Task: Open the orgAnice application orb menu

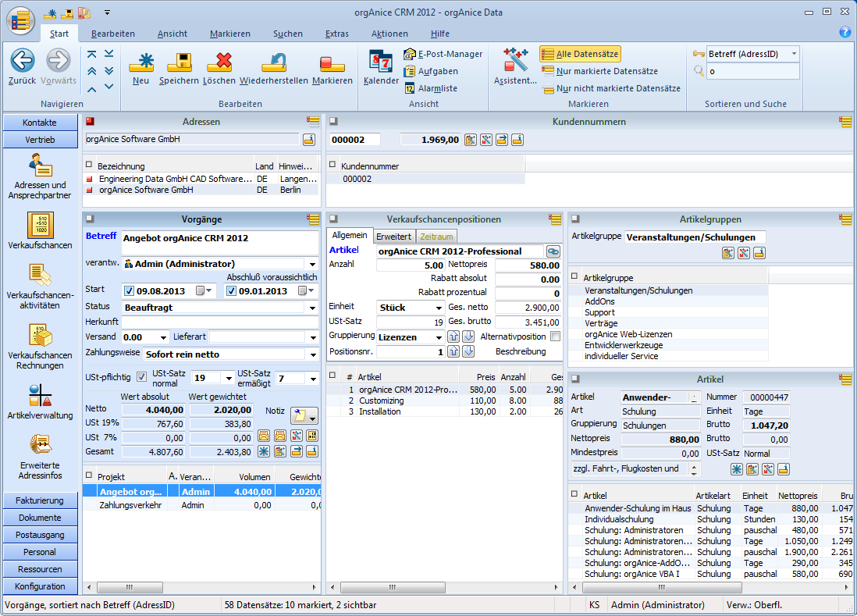Action: (x=21, y=21)
